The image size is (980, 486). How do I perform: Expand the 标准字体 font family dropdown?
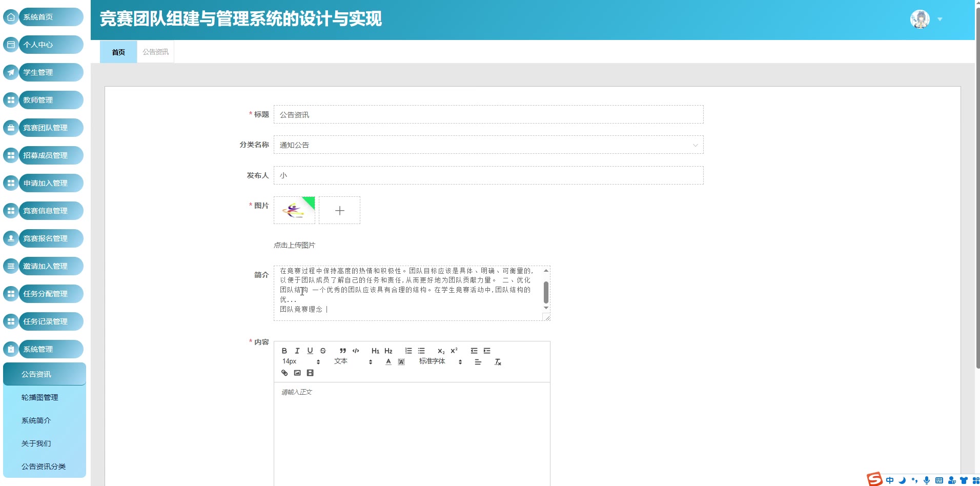[x=440, y=362]
